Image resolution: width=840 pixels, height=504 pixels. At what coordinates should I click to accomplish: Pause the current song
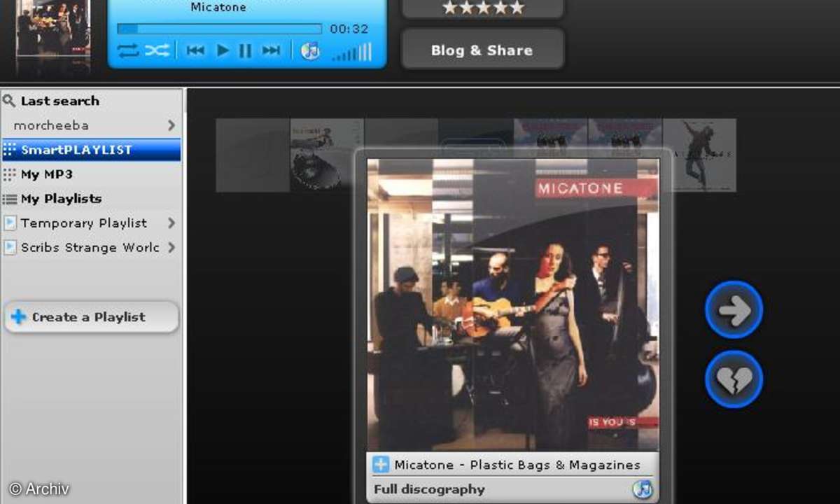245,50
